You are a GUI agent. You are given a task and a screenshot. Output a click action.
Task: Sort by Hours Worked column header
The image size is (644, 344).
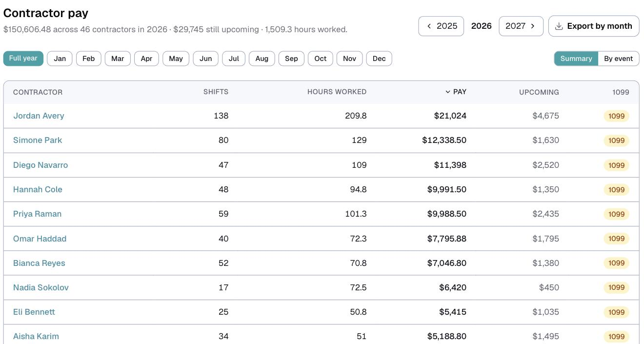[x=337, y=92]
